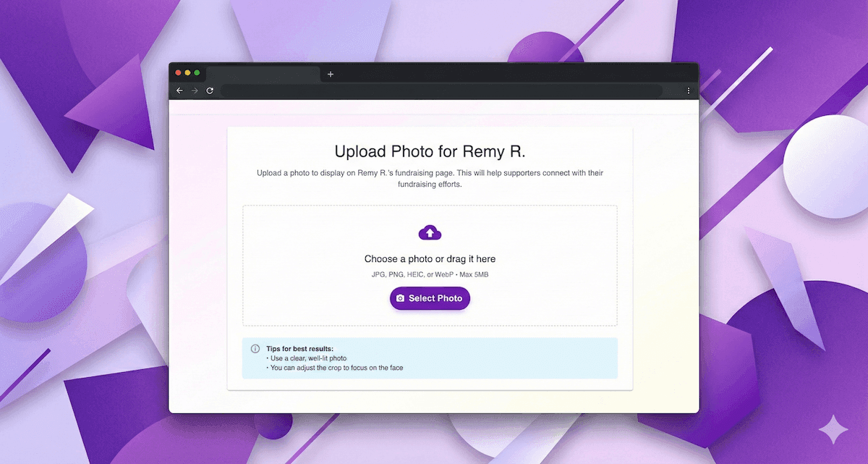This screenshot has height=464, width=868.
Task: Reload the current page
Action: [x=210, y=90]
